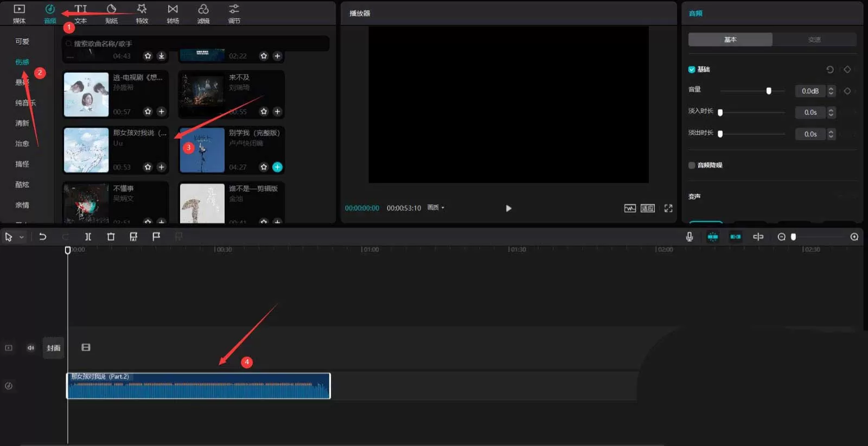This screenshot has width=868, height=446.
Task: Step the 淡入时长 fade-in value arrows
Action: pos(831,113)
